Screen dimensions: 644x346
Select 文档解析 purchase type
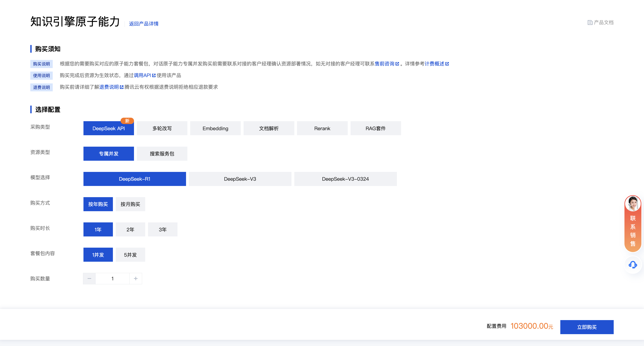[x=269, y=128]
